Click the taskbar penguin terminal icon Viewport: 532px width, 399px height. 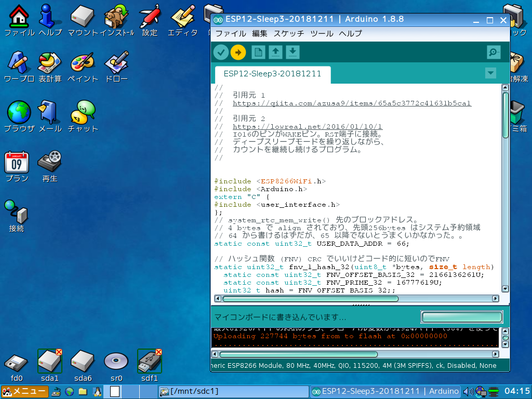[x=97, y=392]
